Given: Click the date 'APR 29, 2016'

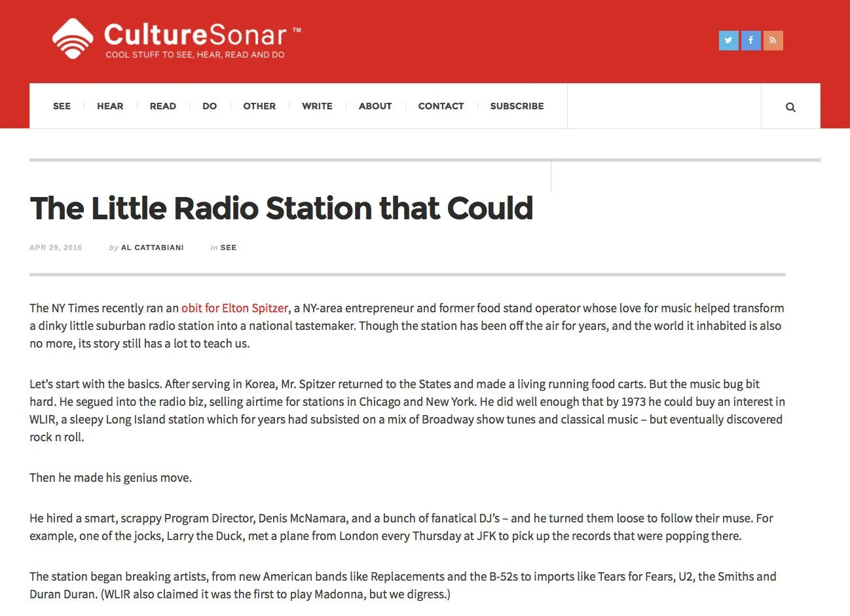Looking at the screenshot, I should (56, 248).
